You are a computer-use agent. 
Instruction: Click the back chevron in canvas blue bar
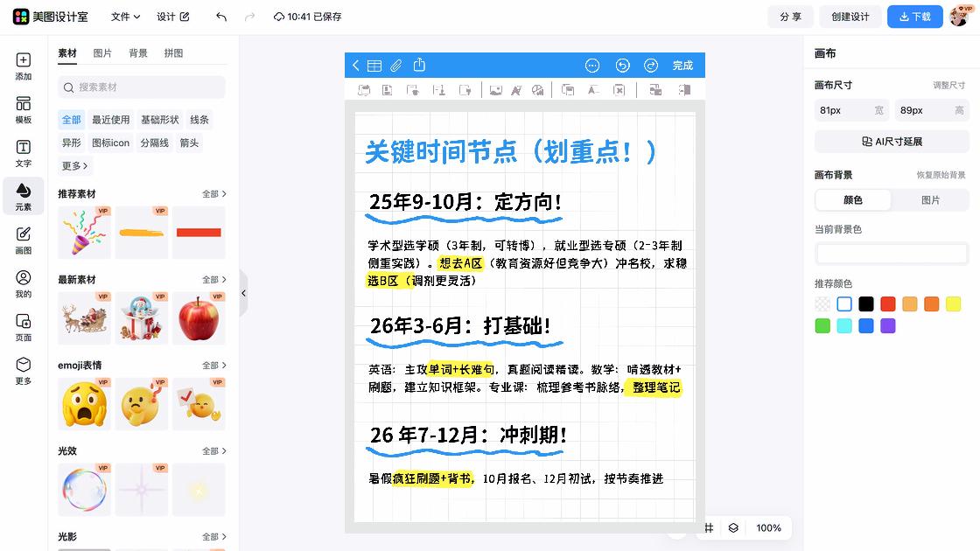355,66
